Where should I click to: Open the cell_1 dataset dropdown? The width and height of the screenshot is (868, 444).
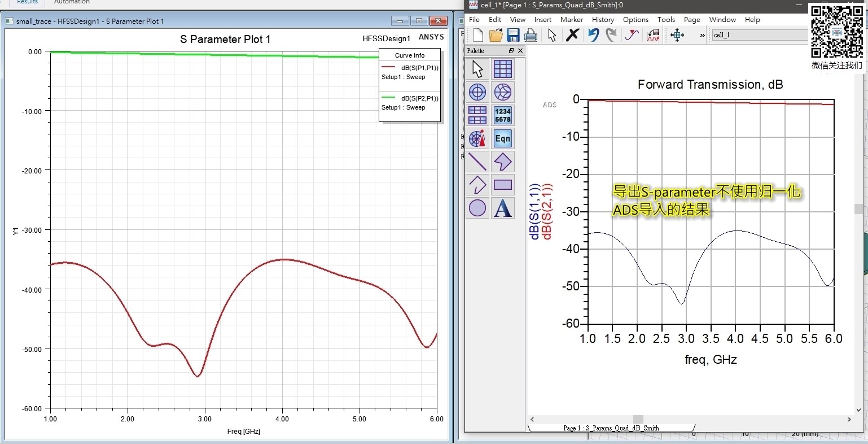click(x=759, y=35)
